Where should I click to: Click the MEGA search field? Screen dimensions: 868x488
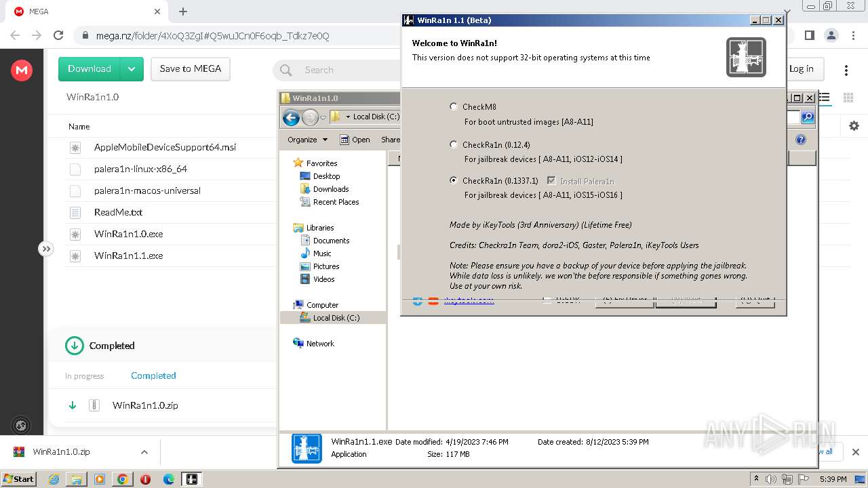click(336, 70)
